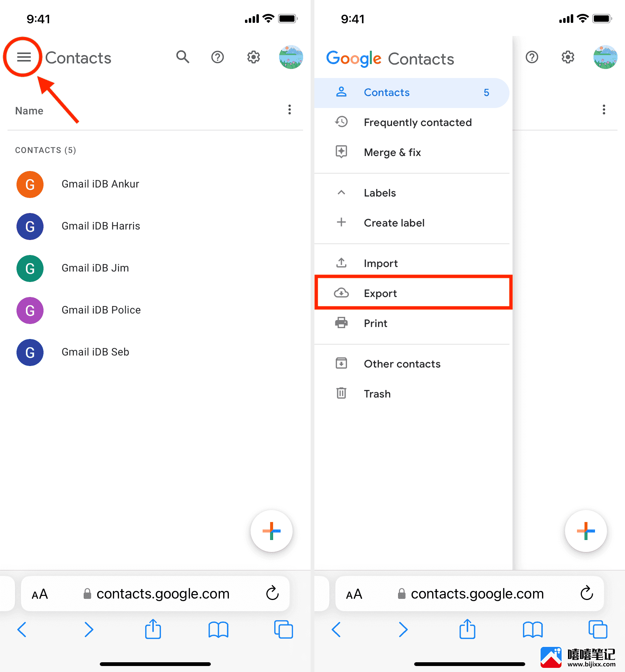This screenshot has height=672, width=625.
Task: Tap purple G avatar of Police
Action: coord(30,310)
